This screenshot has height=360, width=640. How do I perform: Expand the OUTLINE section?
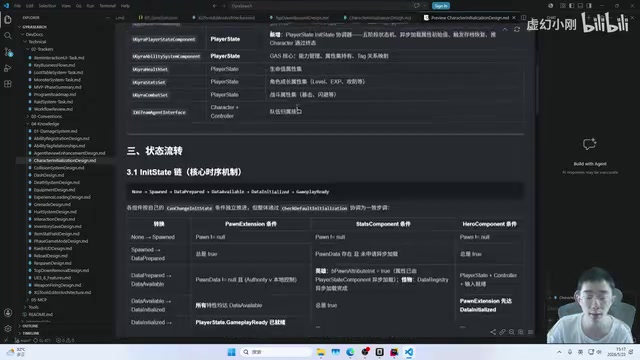[31, 326]
